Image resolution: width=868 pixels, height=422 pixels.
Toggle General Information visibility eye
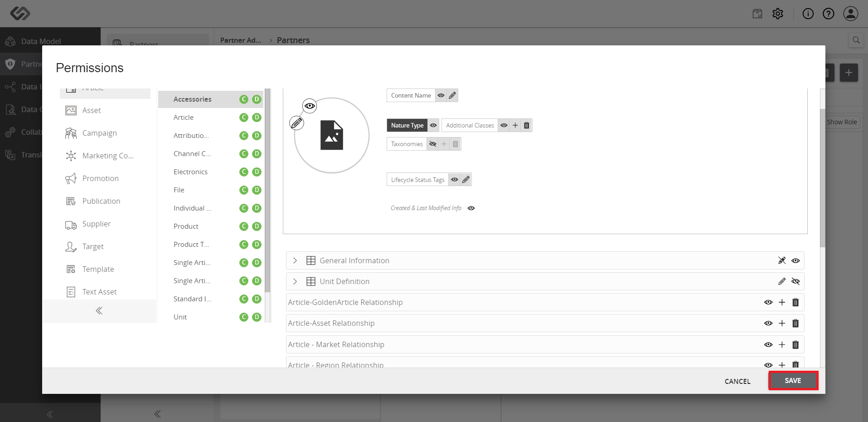point(795,260)
